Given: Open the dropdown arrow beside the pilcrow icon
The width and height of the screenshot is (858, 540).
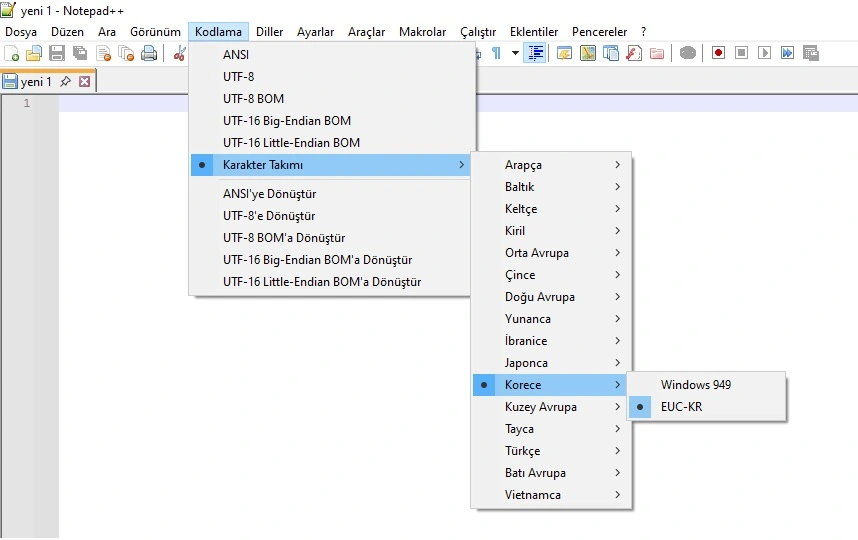Looking at the screenshot, I should [515, 53].
